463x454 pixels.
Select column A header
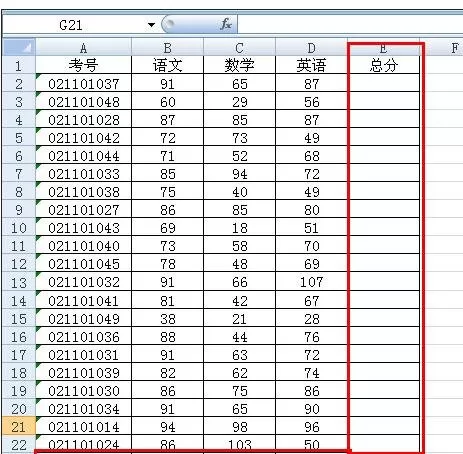point(84,47)
